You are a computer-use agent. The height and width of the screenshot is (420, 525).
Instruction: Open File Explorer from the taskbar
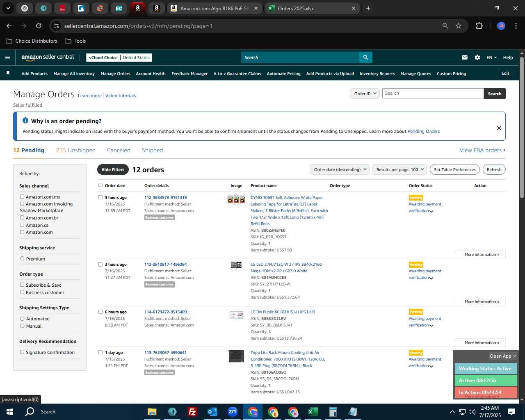click(152, 412)
